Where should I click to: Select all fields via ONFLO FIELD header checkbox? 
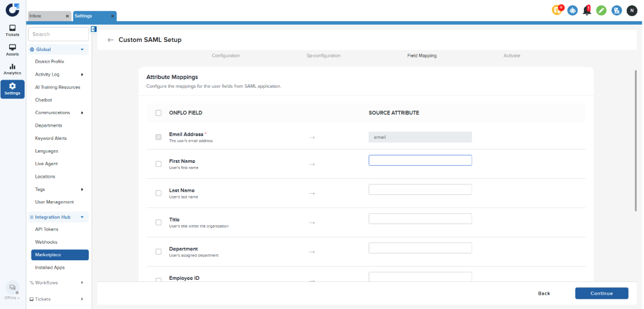pyautogui.click(x=159, y=113)
